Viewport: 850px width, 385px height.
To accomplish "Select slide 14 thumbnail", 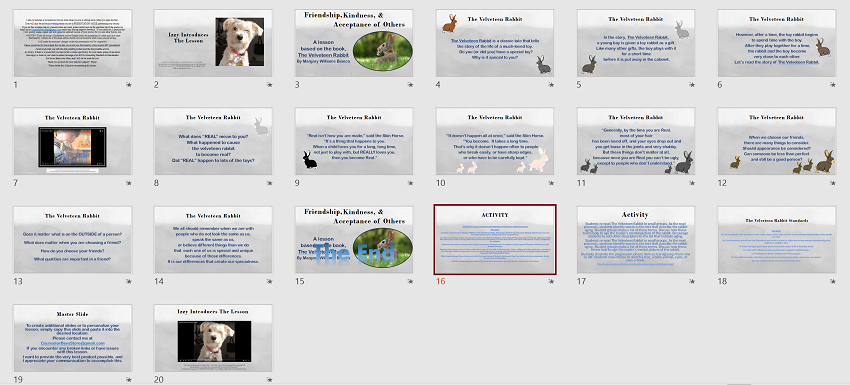I will click(x=214, y=240).
